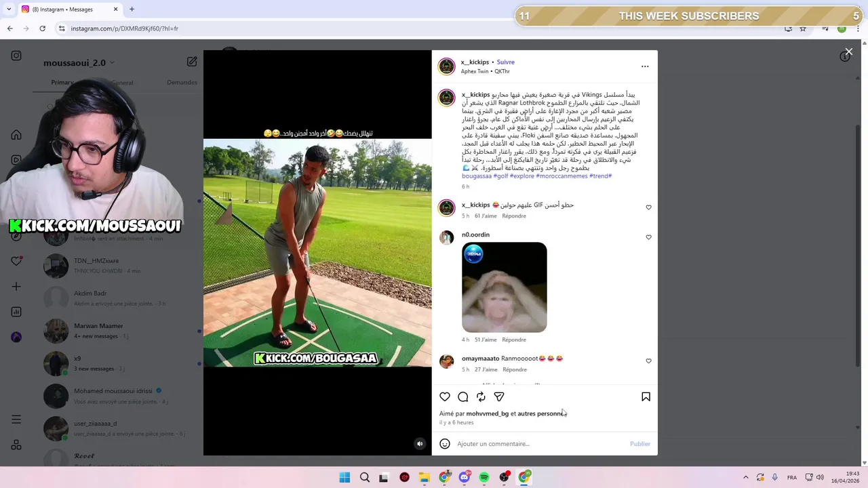The width and height of the screenshot is (868, 488).
Task: Switch to the Demandes tab
Action: click(x=182, y=83)
